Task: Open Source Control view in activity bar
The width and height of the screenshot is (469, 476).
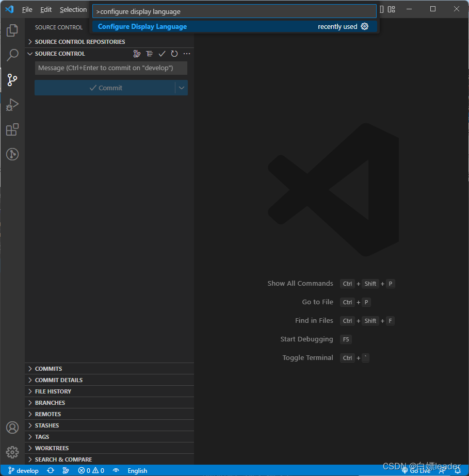Action: pyautogui.click(x=12, y=80)
